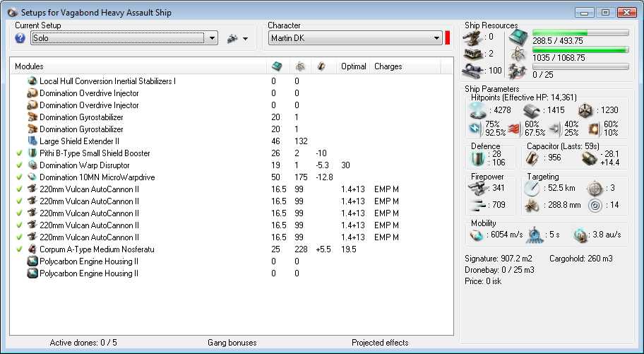This screenshot has width=644, height=354.
Task: Select the Domination Warp Disruptor module name
Action: point(84,165)
